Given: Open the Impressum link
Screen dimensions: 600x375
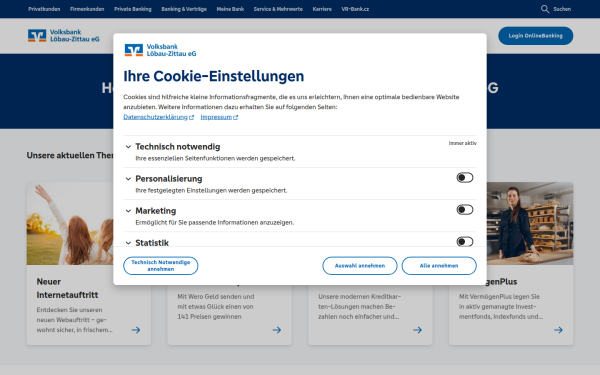Looking at the screenshot, I should pos(216,117).
